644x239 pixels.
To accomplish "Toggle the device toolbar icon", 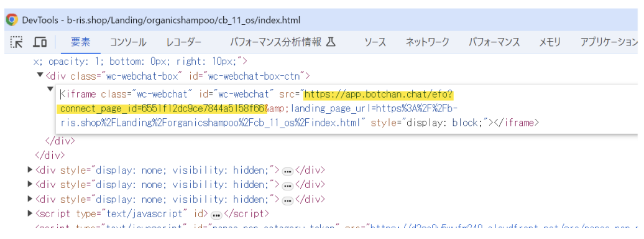I will point(40,42).
